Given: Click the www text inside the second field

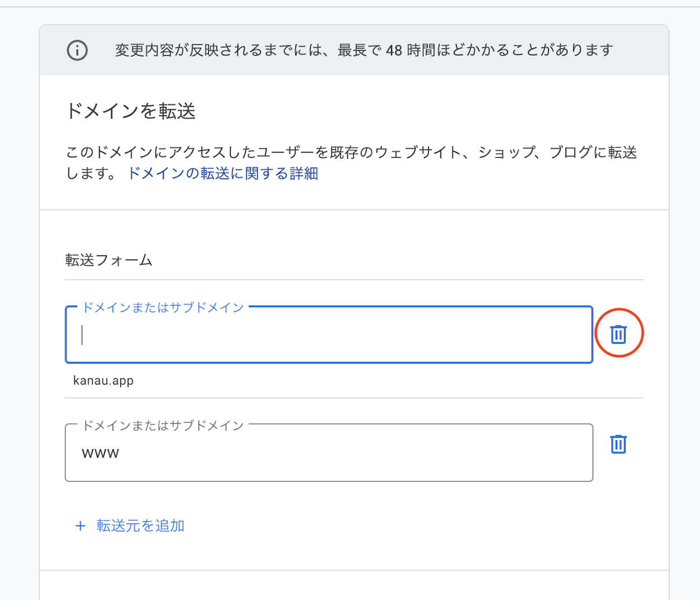Looking at the screenshot, I should click(101, 453).
